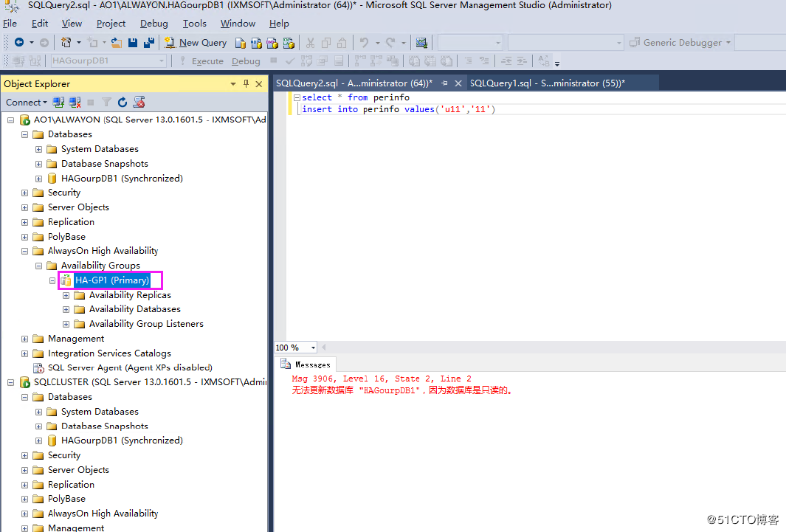This screenshot has width=786, height=532.
Task: Click the Database Engine Query icon
Action: tap(241, 43)
